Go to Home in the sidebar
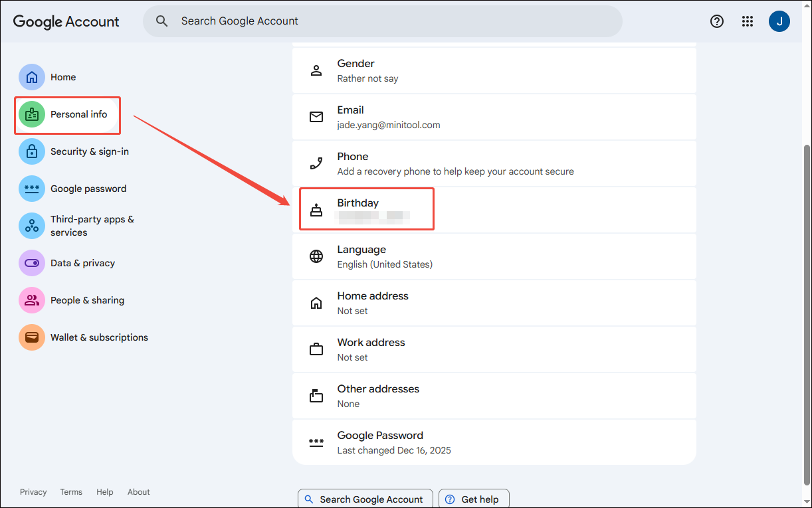Image resolution: width=812 pixels, height=508 pixels. pyautogui.click(x=63, y=77)
